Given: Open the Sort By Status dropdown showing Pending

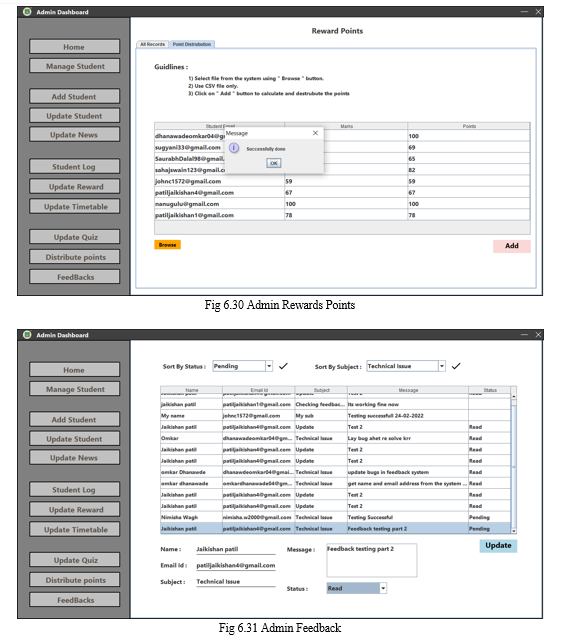Looking at the screenshot, I should point(242,366).
